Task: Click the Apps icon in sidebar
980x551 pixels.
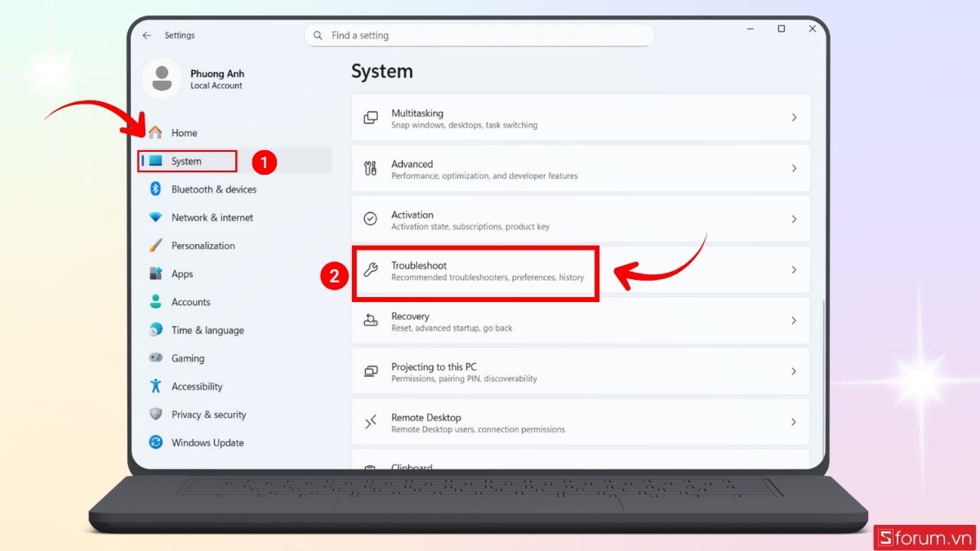Action: 155,273
